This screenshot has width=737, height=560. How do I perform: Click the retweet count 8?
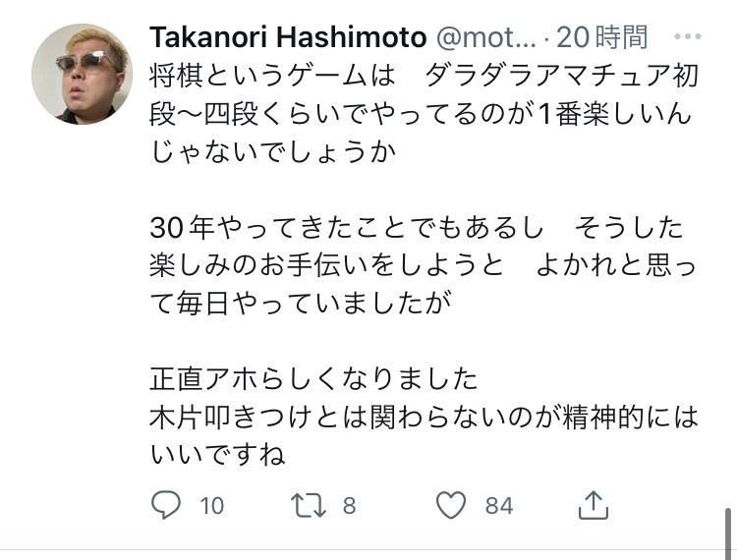[349, 506]
